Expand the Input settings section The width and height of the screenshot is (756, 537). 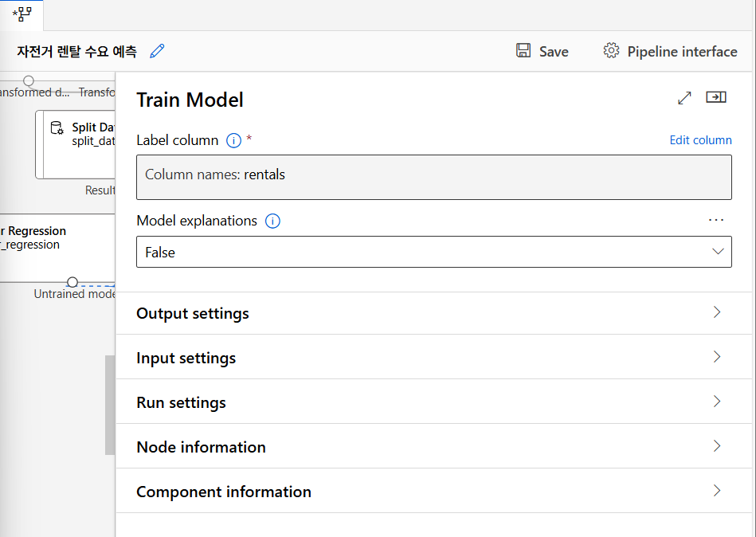point(433,358)
